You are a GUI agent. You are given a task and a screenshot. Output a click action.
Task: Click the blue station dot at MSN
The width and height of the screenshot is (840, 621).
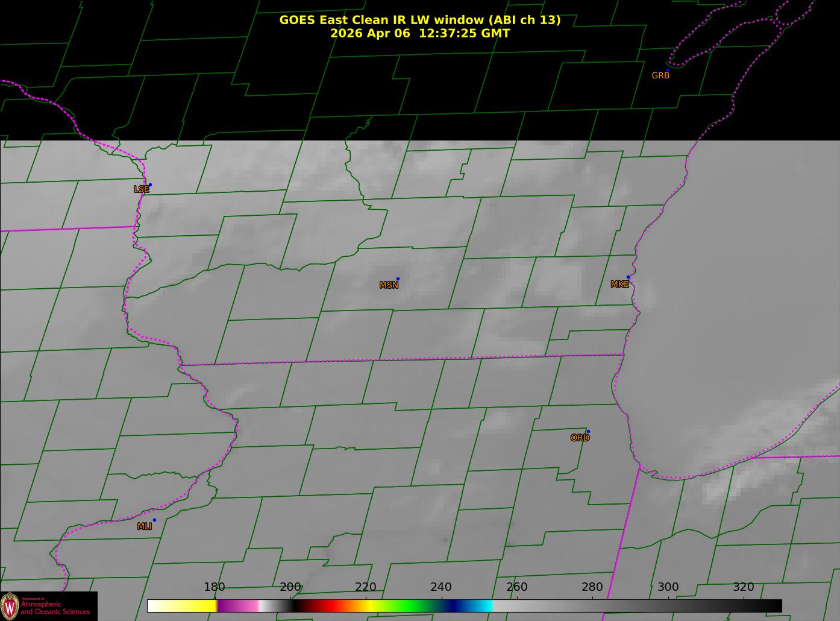(x=398, y=279)
